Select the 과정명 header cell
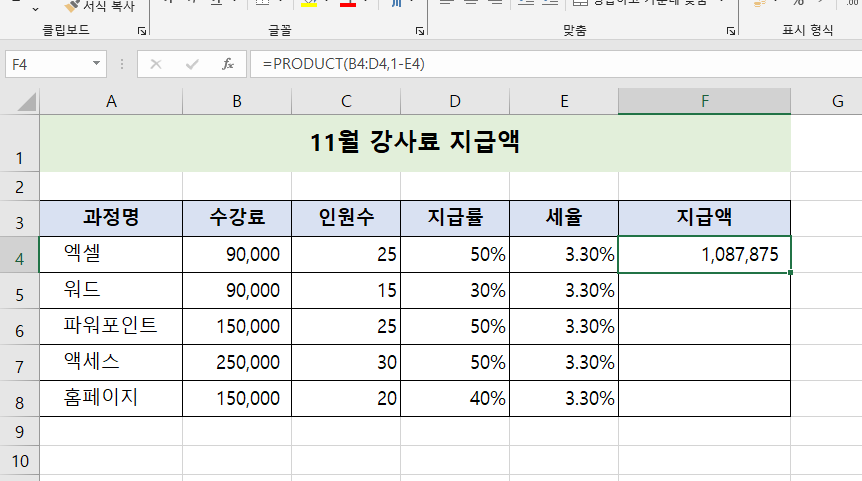This screenshot has width=862, height=481. (x=111, y=219)
